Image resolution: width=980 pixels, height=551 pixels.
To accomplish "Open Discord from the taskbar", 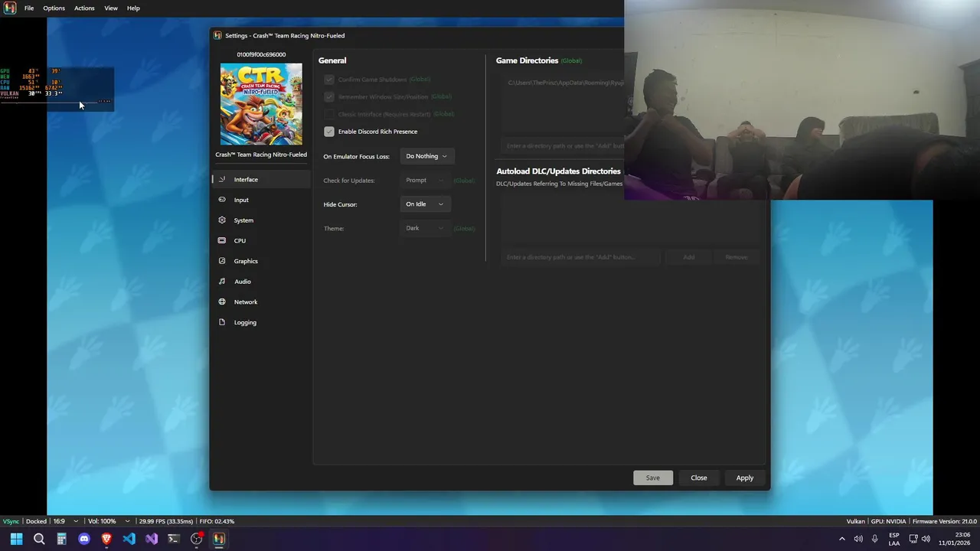I will click(x=84, y=539).
